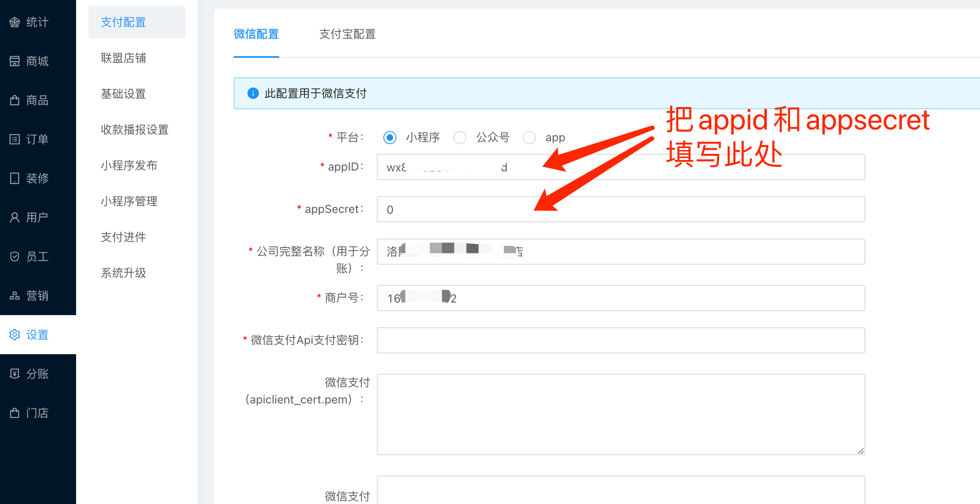
Task: Click the 此配置用于微信支付 notice text
Action: (316, 94)
